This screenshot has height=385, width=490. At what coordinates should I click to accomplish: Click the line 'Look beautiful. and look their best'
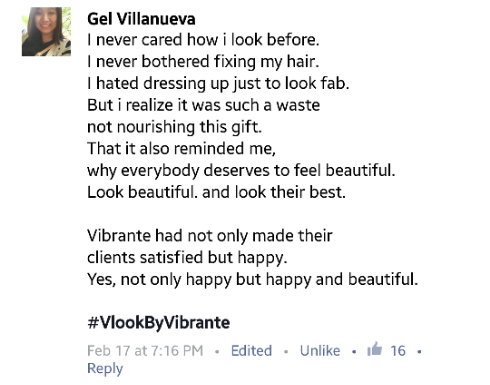pos(216,192)
